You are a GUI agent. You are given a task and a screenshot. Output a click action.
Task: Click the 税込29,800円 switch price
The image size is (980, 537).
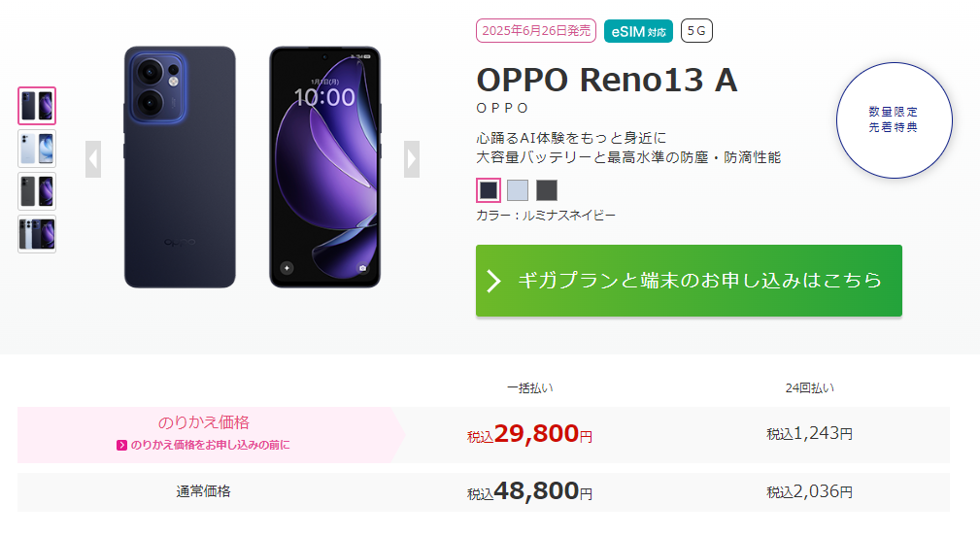[529, 435]
